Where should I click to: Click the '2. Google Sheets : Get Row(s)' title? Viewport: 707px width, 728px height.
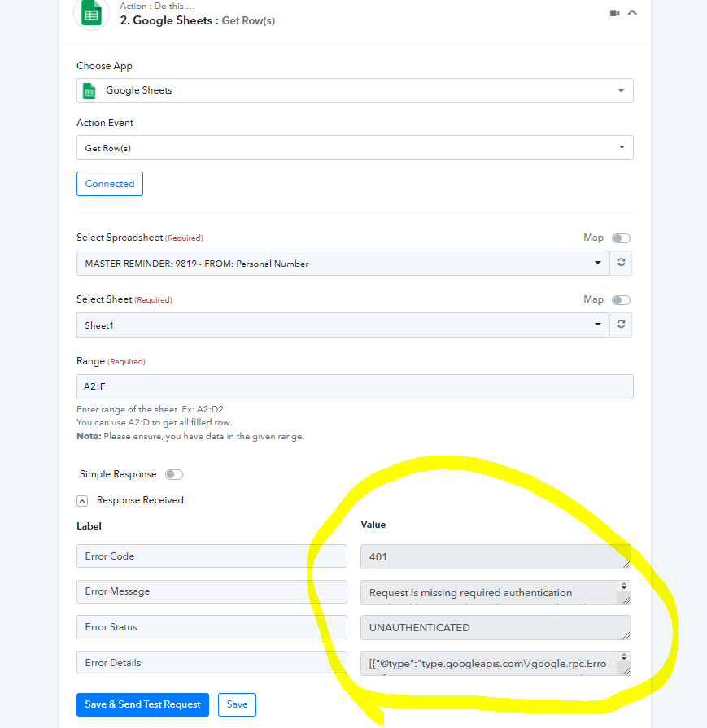(198, 20)
